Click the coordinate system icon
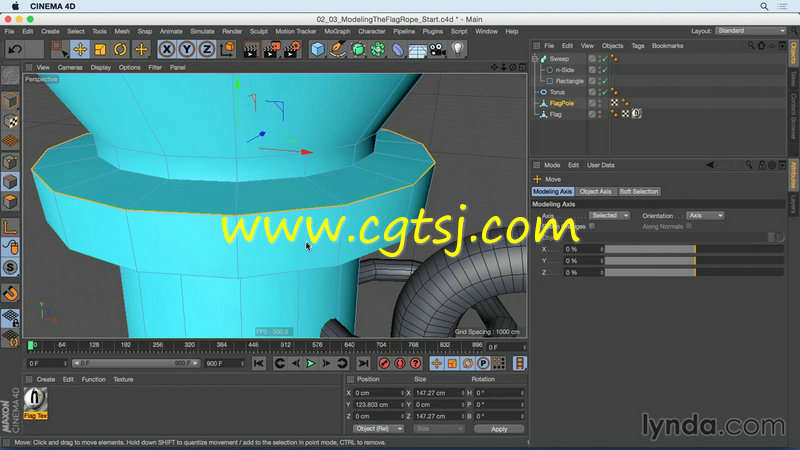The width and height of the screenshot is (800, 450). pos(228,49)
